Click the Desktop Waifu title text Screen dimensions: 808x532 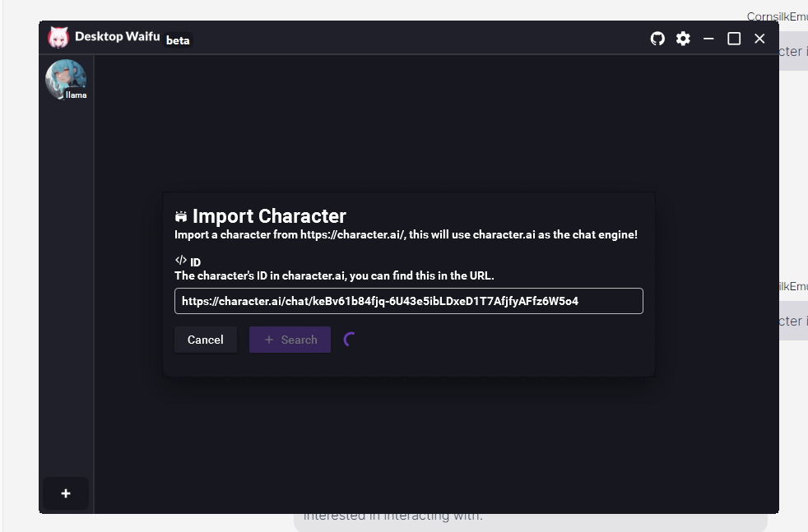[118, 36]
